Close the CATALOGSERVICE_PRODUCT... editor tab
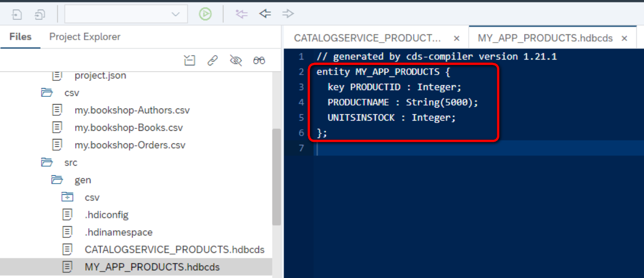 pos(457,38)
